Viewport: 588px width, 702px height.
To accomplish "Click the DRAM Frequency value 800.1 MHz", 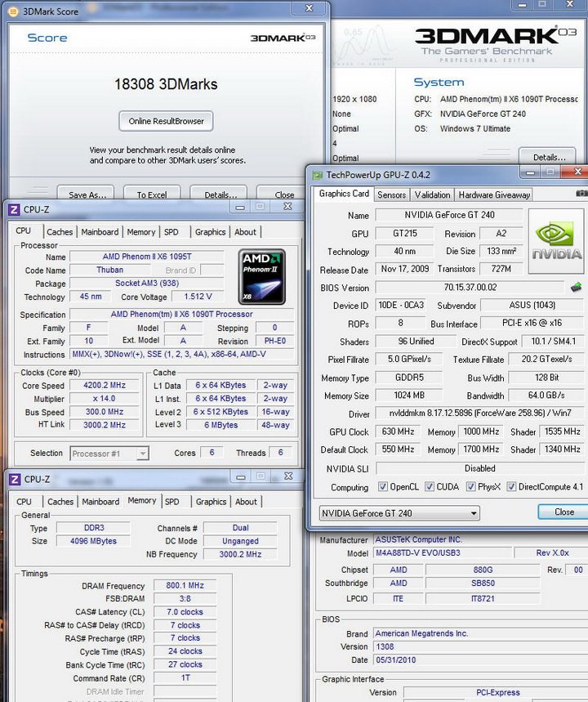I will 185,586.
